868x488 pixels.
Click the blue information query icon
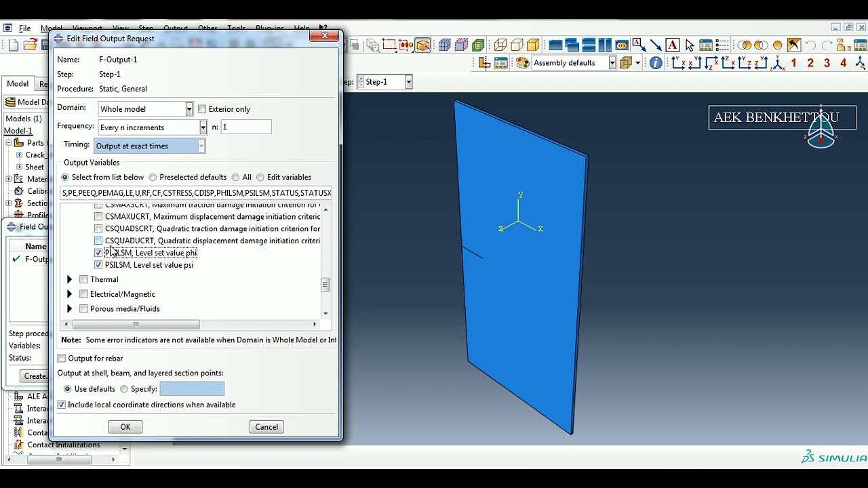pyautogui.click(x=656, y=63)
